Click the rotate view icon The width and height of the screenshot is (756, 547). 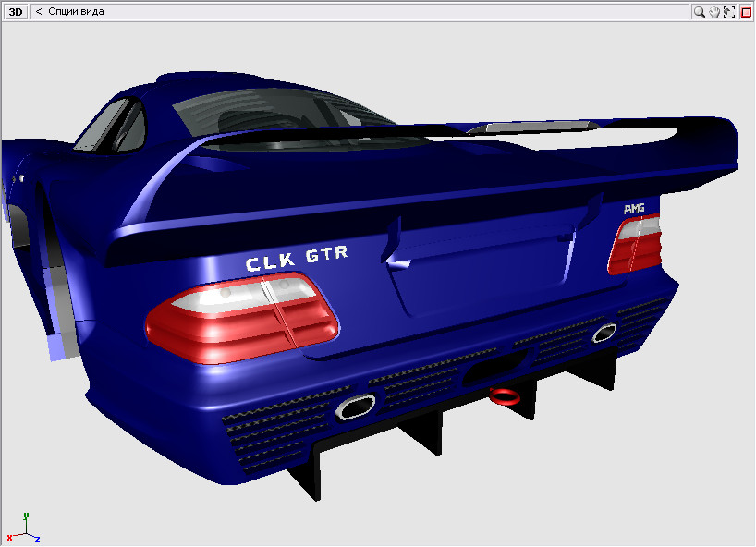pos(729,12)
